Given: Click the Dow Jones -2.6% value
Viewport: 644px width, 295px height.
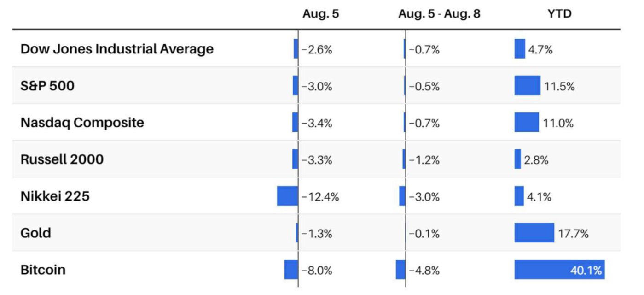Looking at the screenshot, I should point(317,49).
